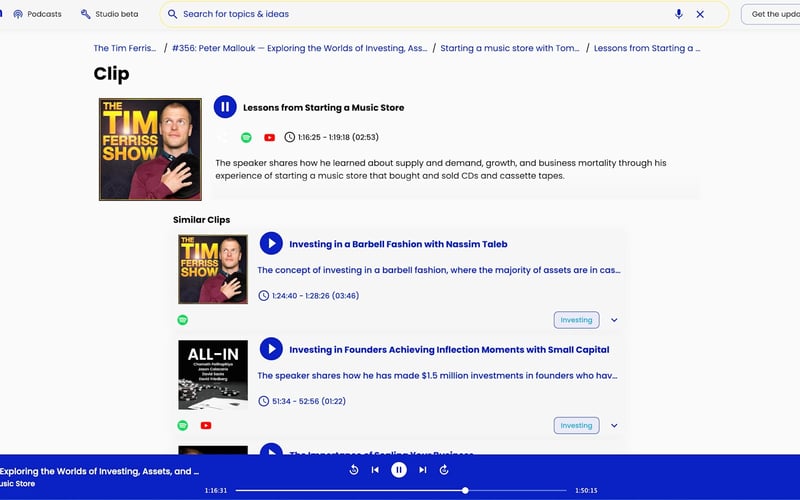This screenshot has height=500, width=800.
Task: Pause the Lessons from Starting a Music Store clip
Action: pyautogui.click(x=225, y=107)
